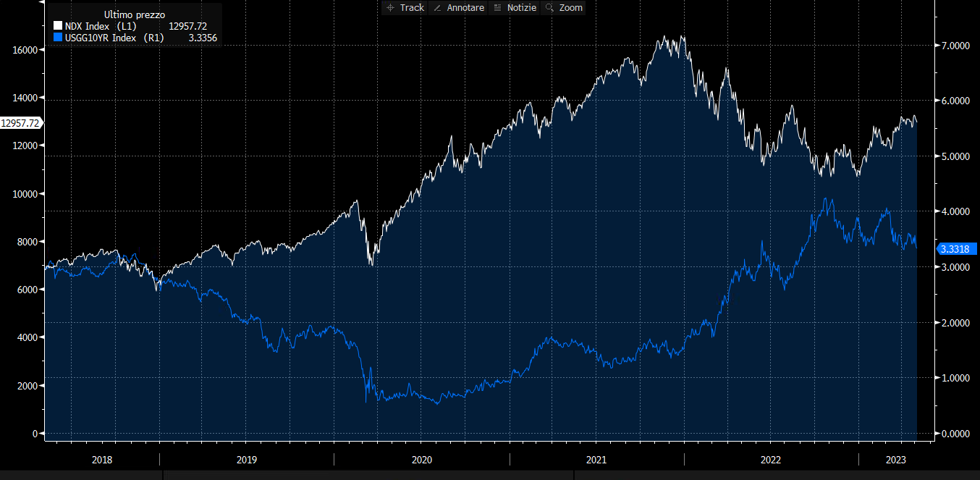This screenshot has height=480, width=980.
Task: Click the white NDX Index legend swatch
Action: [x=58, y=27]
